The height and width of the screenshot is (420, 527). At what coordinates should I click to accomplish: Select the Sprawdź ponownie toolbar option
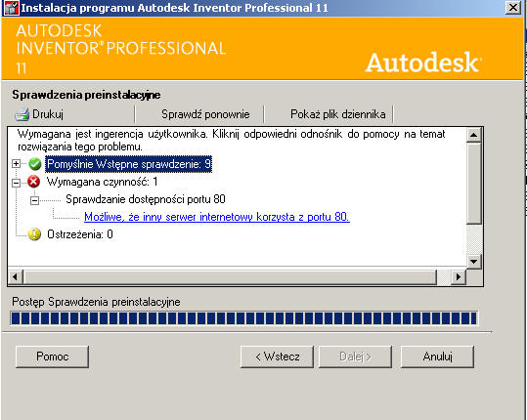click(x=205, y=114)
